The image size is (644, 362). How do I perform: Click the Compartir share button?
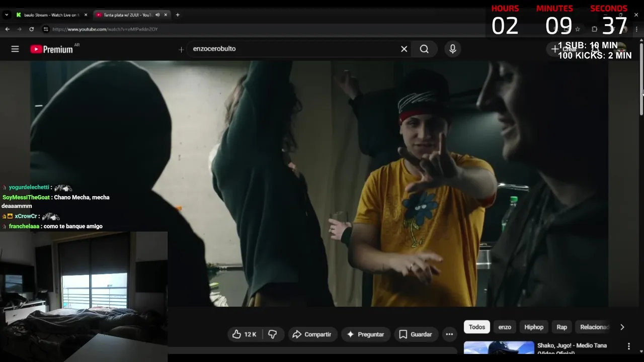click(x=312, y=334)
